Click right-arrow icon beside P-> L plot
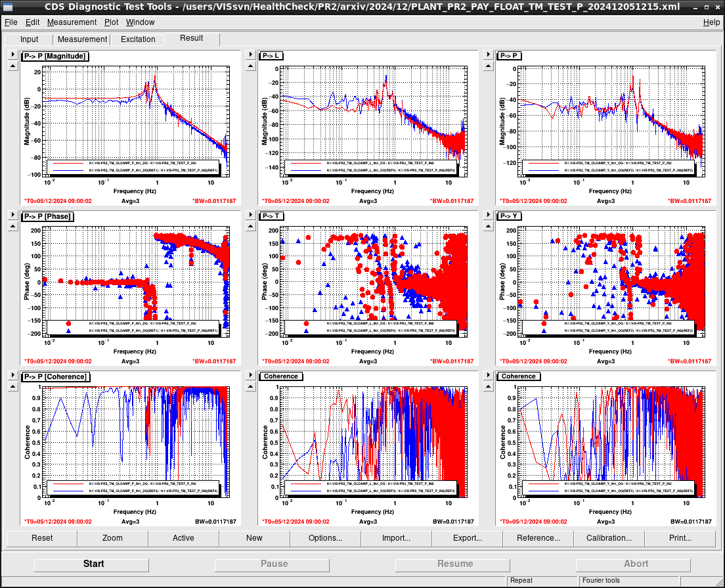Screen dimensions: 725x588 pos(251,55)
